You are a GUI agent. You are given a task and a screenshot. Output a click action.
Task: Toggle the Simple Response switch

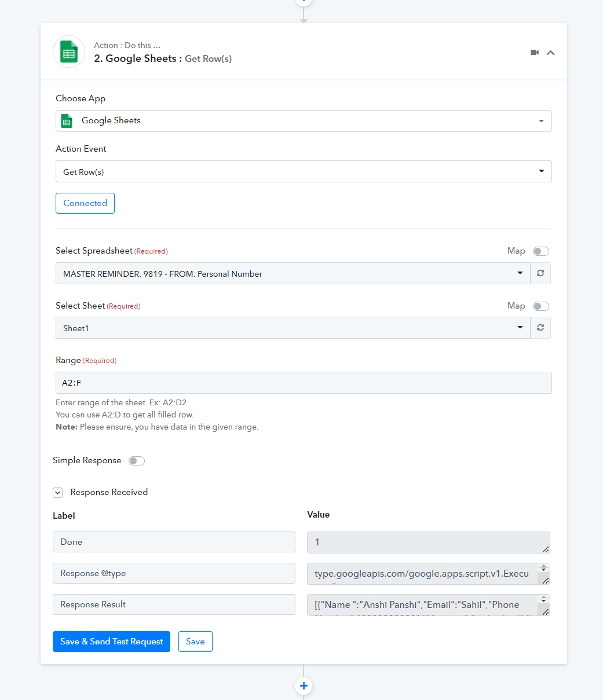(137, 461)
